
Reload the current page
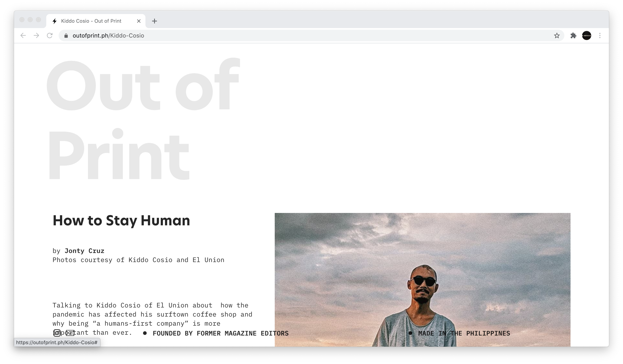50,35
